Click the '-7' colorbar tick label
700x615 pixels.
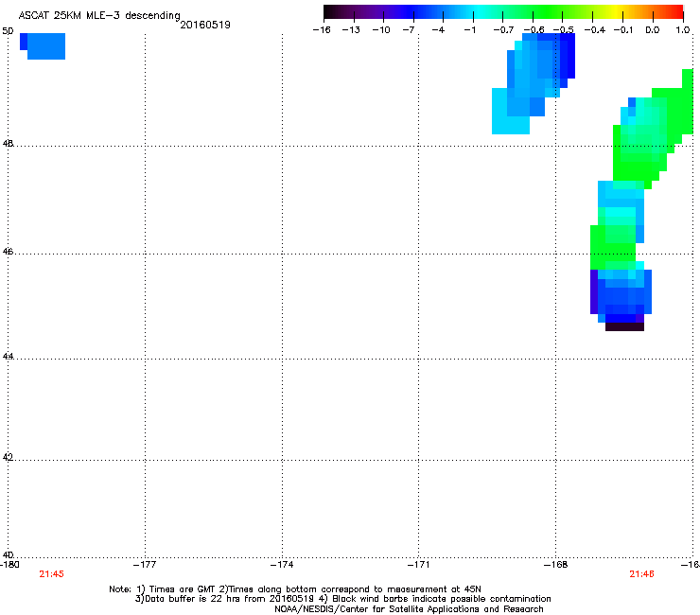pyautogui.click(x=409, y=30)
